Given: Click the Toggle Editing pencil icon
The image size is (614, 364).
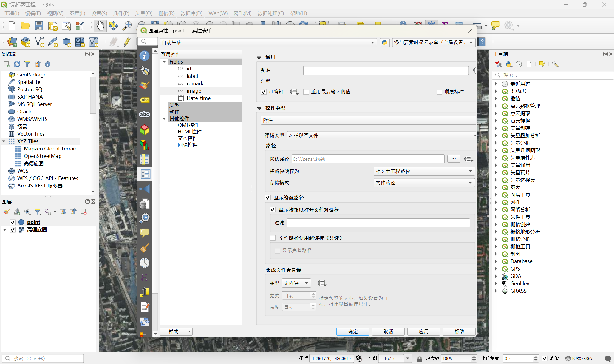Looking at the screenshot, I should [127, 42].
